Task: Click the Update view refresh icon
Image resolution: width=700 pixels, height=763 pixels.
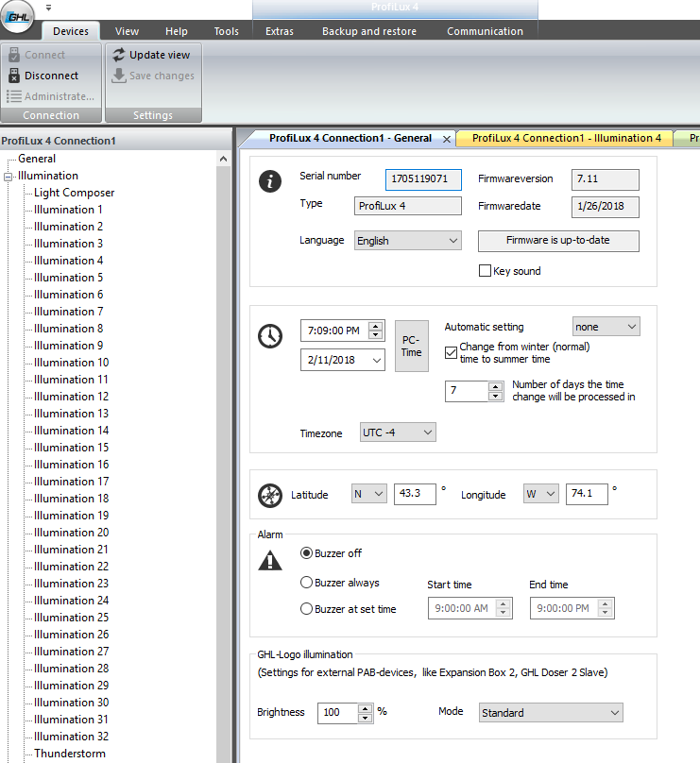Action: click(119, 55)
